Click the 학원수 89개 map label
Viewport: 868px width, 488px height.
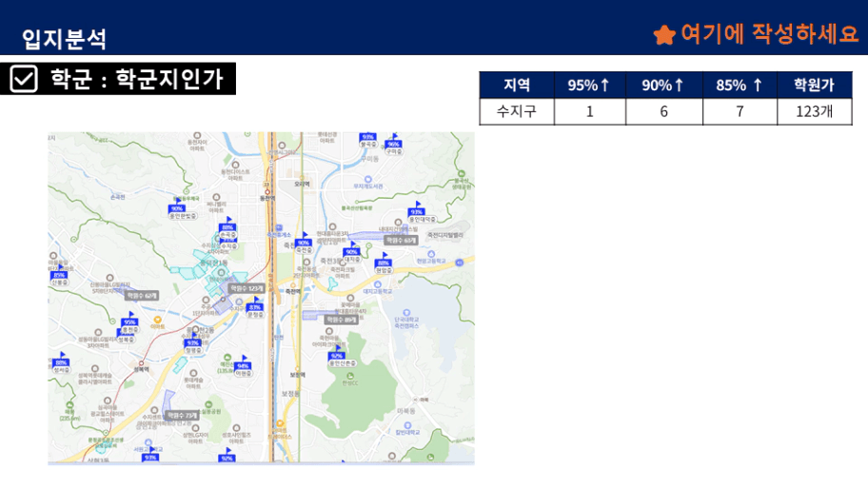tap(341, 320)
